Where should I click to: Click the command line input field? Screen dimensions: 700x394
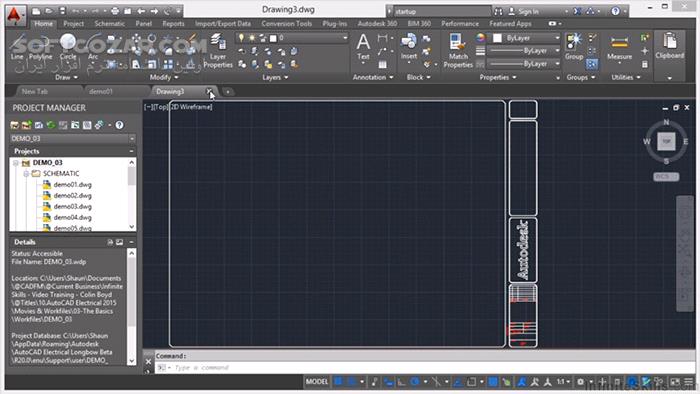424,368
